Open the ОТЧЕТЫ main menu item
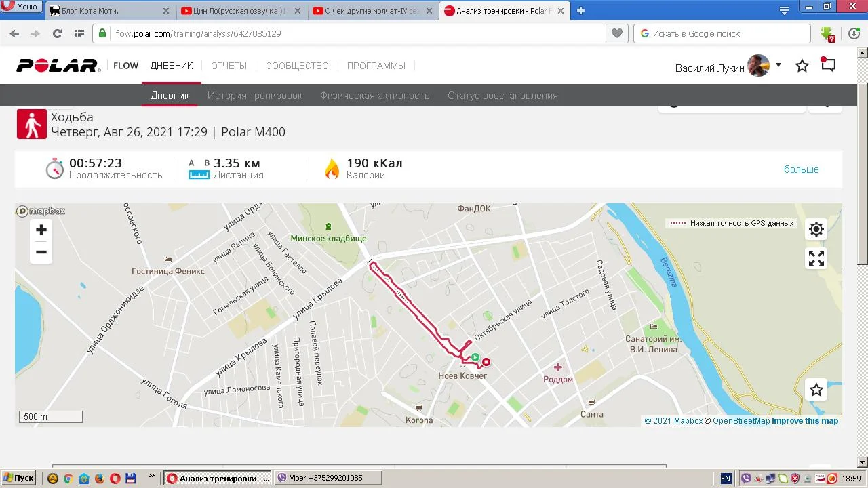The width and height of the screenshot is (868, 488). tap(229, 66)
